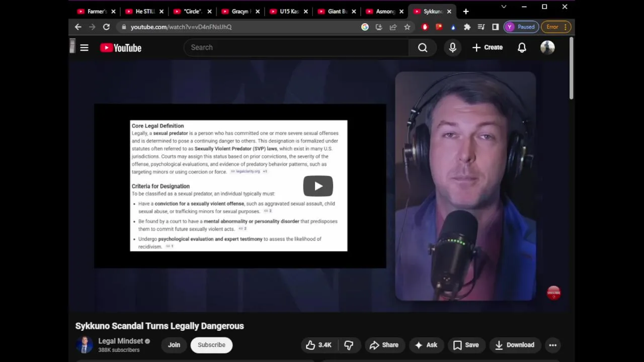The width and height of the screenshot is (644, 362).
Task: Click the Google icon in address bar
Action: tap(365, 27)
